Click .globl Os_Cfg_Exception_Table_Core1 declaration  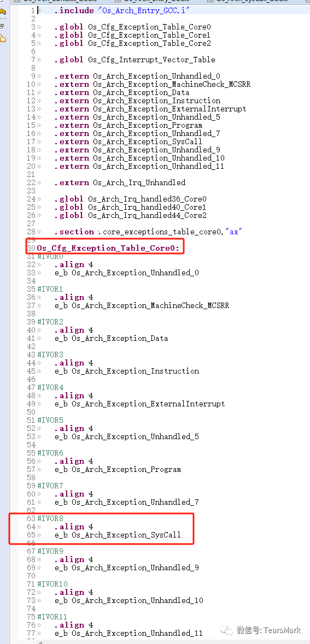132,35
